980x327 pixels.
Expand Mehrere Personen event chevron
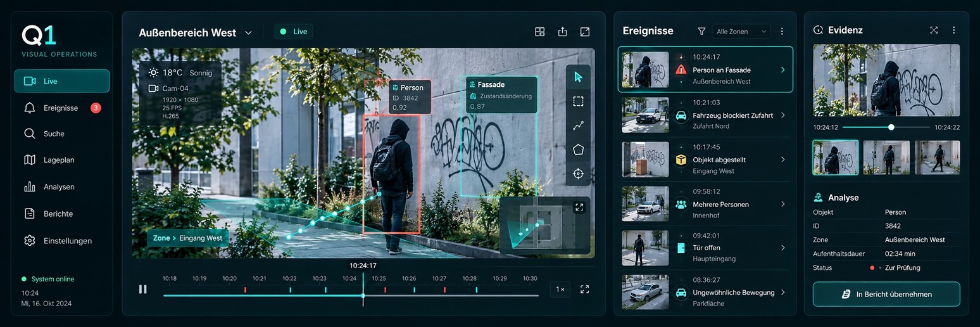tap(783, 204)
